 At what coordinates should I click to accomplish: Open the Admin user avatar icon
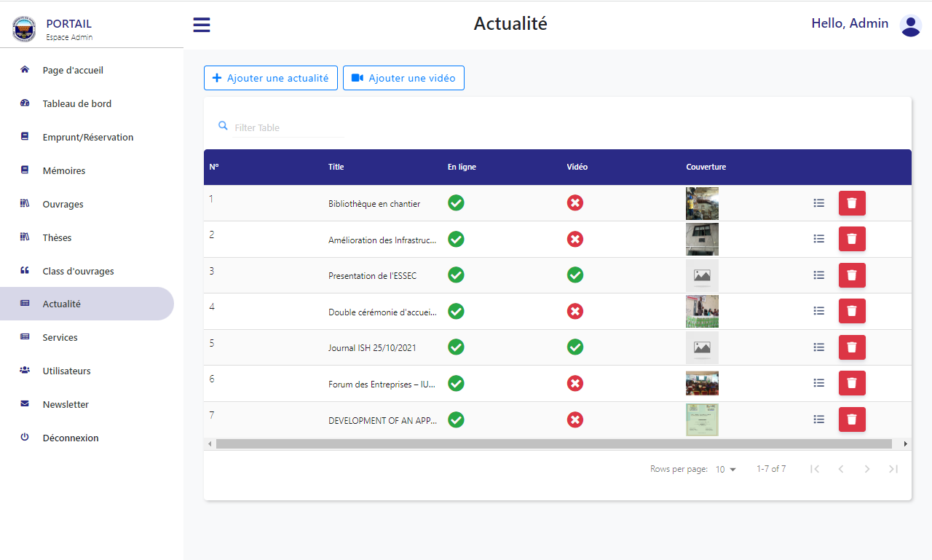tap(911, 25)
